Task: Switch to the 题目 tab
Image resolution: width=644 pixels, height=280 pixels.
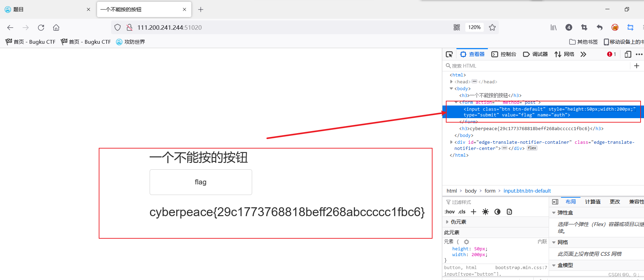Action: 48,10
